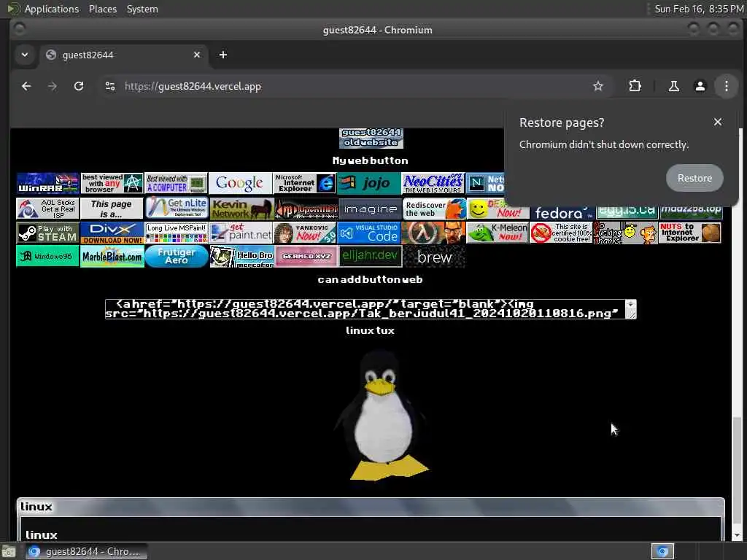Close the Restore pages popup
This screenshot has height=560, width=747.
718,122
